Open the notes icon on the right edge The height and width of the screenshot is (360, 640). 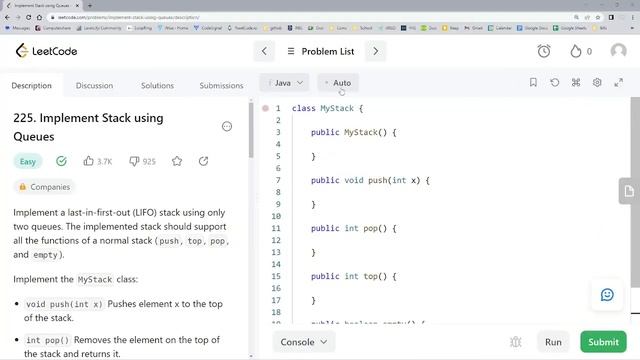629,191
